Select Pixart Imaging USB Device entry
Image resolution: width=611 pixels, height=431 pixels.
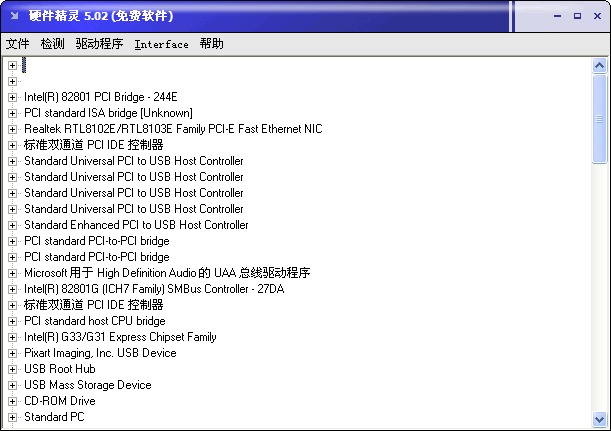pyautogui.click(x=100, y=353)
